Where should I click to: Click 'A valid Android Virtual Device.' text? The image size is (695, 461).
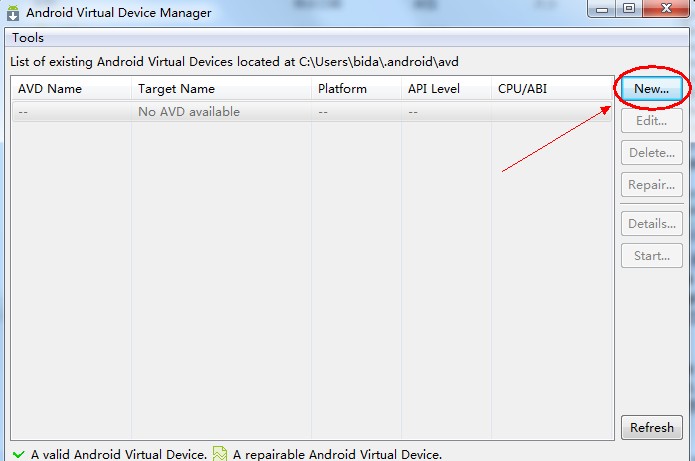click(119, 454)
